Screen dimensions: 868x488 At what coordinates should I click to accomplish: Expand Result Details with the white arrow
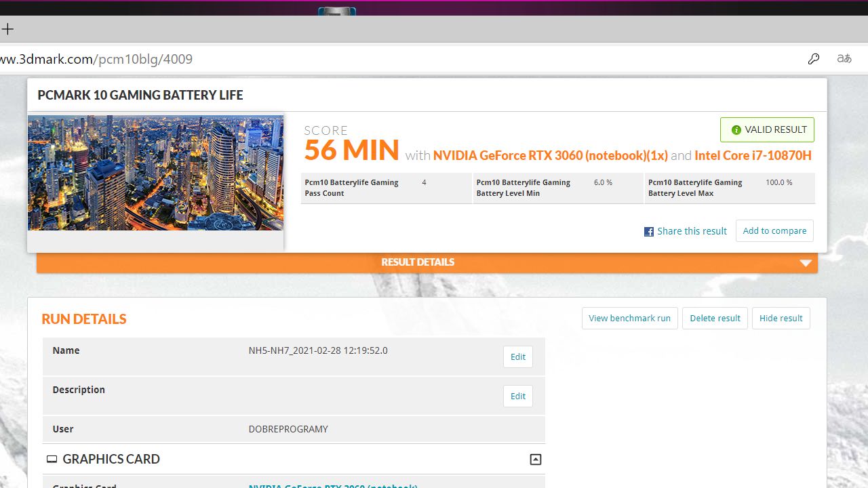pyautogui.click(x=806, y=263)
